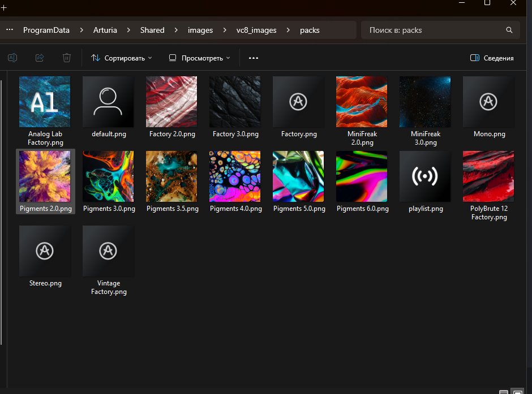Select Vintage Factory.png Arturia logo file
This screenshot has width=532, height=394.
coord(108,251)
